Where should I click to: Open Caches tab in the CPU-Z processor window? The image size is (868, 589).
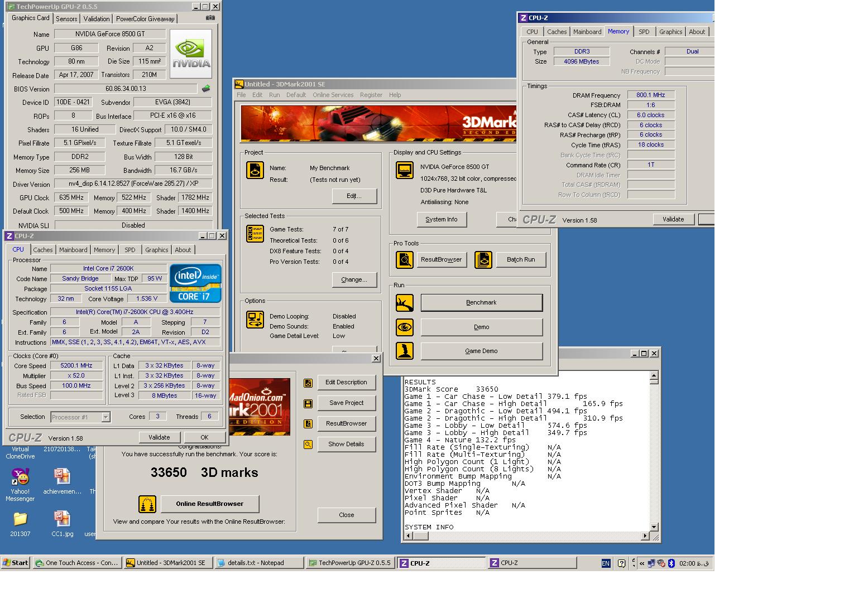tap(42, 250)
